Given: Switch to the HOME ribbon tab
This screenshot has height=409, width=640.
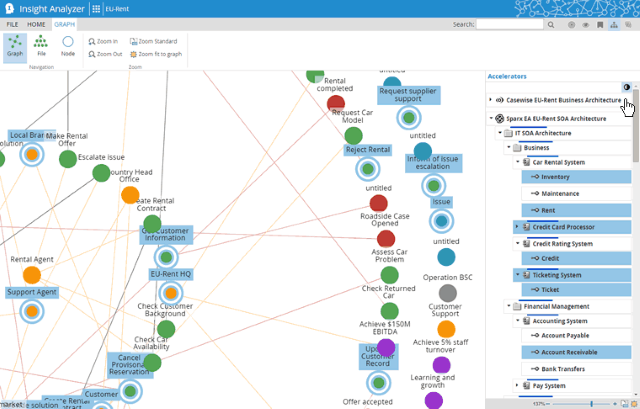Looking at the screenshot, I should point(36,23).
